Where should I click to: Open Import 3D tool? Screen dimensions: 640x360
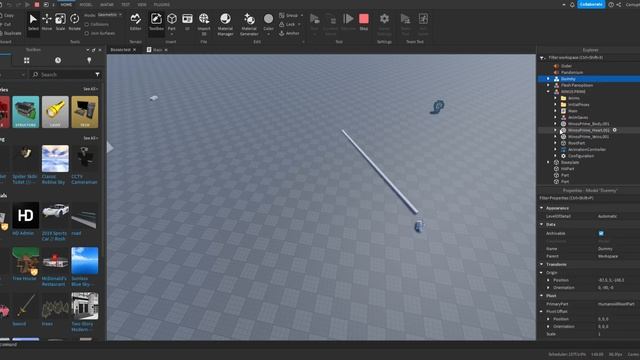(204, 24)
